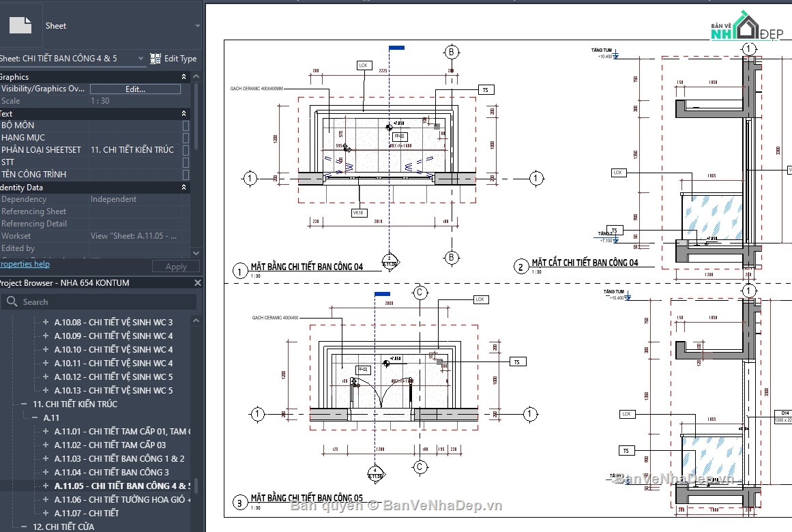792x532 pixels.
Task: Select sheet A.10.13 - CHI TIẾT VỆ SINH WC 5
Action: (x=114, y=390)
